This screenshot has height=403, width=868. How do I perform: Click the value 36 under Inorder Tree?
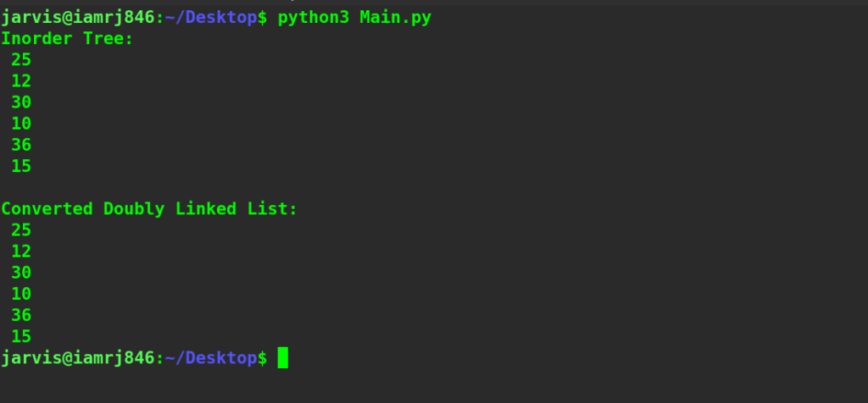21,145
